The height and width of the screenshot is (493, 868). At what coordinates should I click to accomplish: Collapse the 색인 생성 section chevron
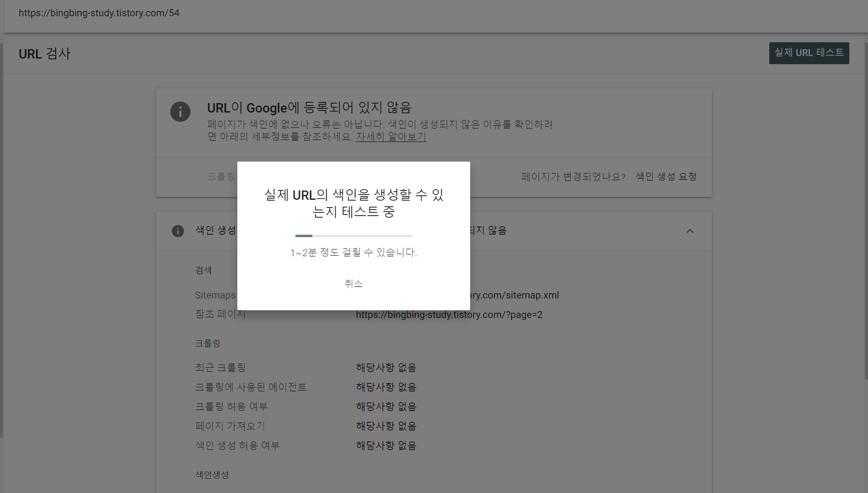click(690, 231)
